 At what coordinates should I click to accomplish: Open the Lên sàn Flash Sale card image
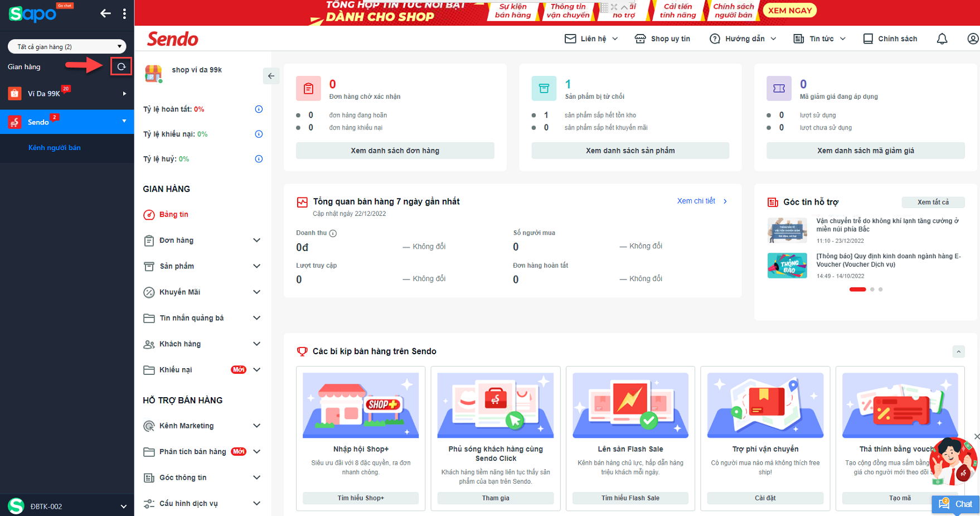(630, 406)
